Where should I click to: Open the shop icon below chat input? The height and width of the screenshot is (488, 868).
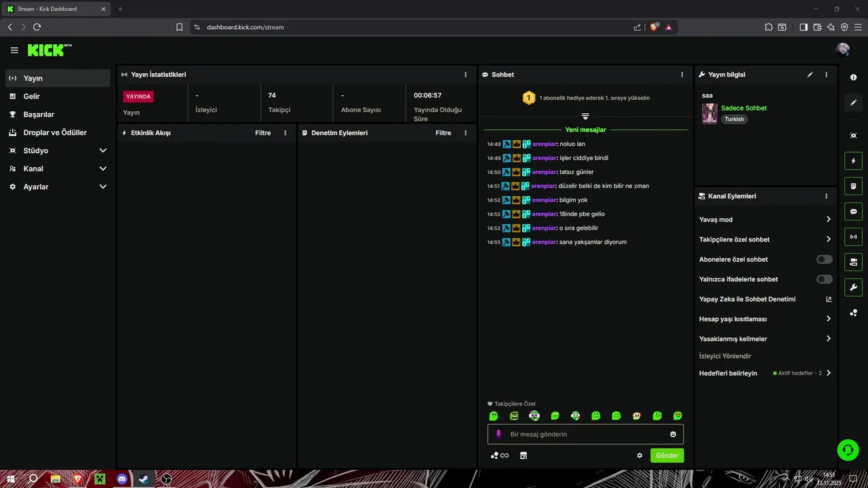[524, 455]
